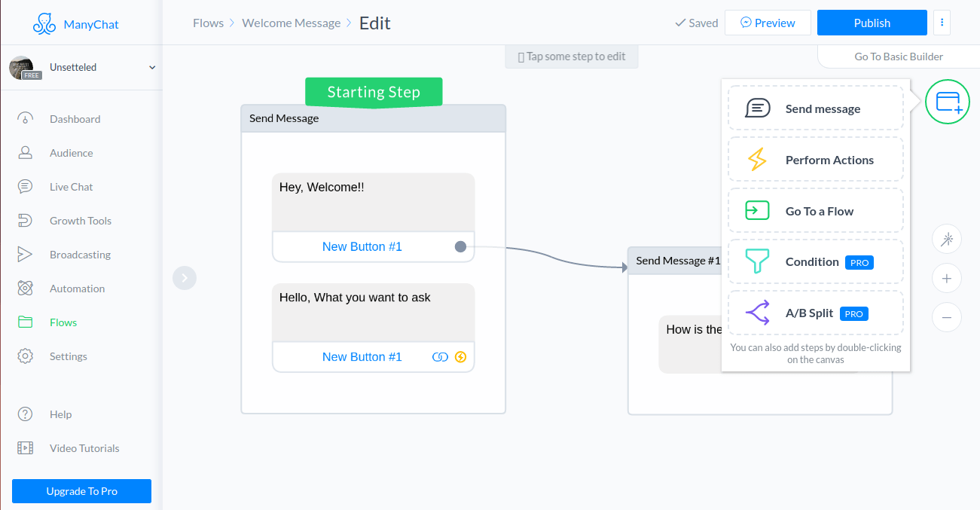Pick the Go To a Flow step
The height and width of the screenshot is (510, 980).
(814, 210)
